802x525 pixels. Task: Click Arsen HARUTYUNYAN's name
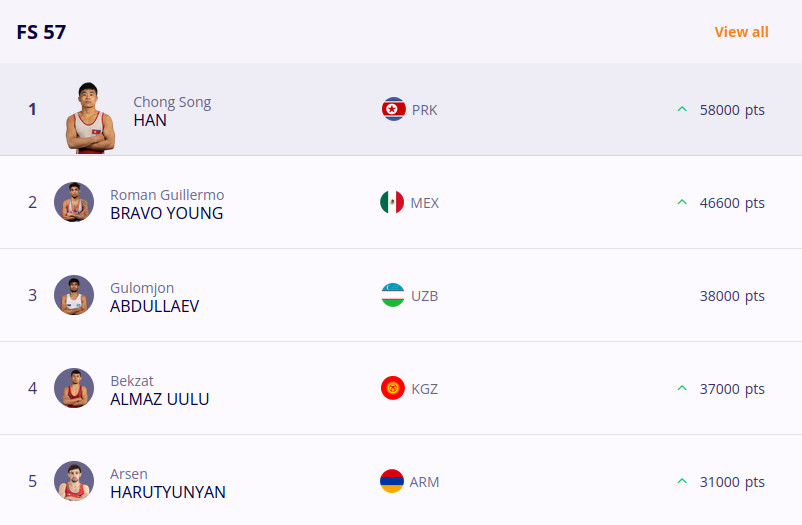coord(168,483)
